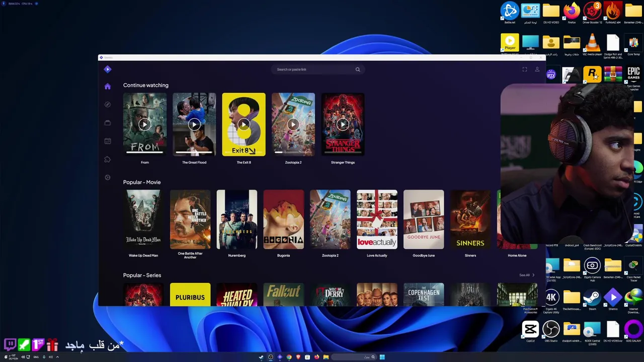Expand Popular Series with 'See All' arrow
The height and width of the screenshot is (362, 644).
[x=527, y=275]
